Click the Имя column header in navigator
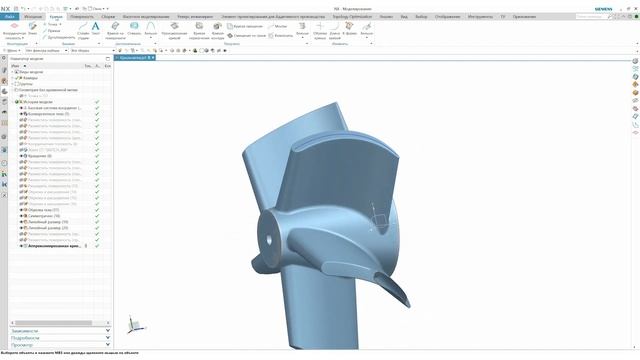640x360 pixels. [x=15, y=66]
